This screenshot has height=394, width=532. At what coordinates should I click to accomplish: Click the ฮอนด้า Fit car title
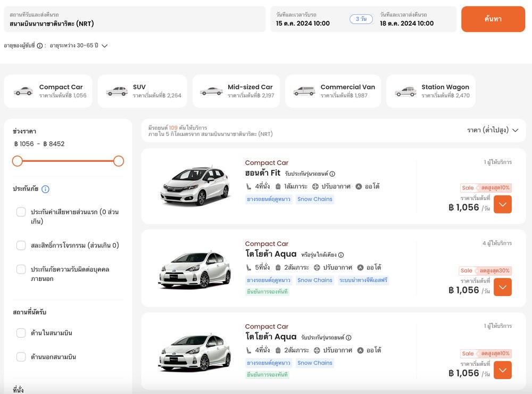[x=263, y=173]
